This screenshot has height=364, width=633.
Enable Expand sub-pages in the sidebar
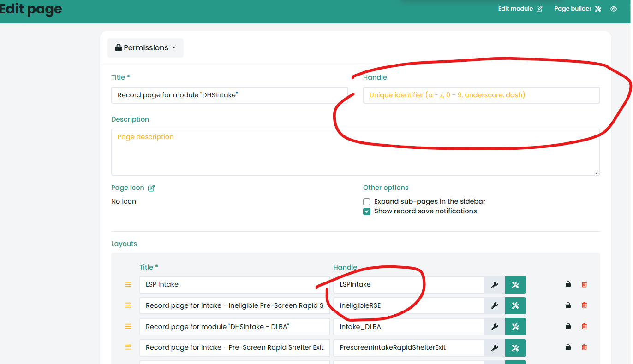[x=367, y=202]
